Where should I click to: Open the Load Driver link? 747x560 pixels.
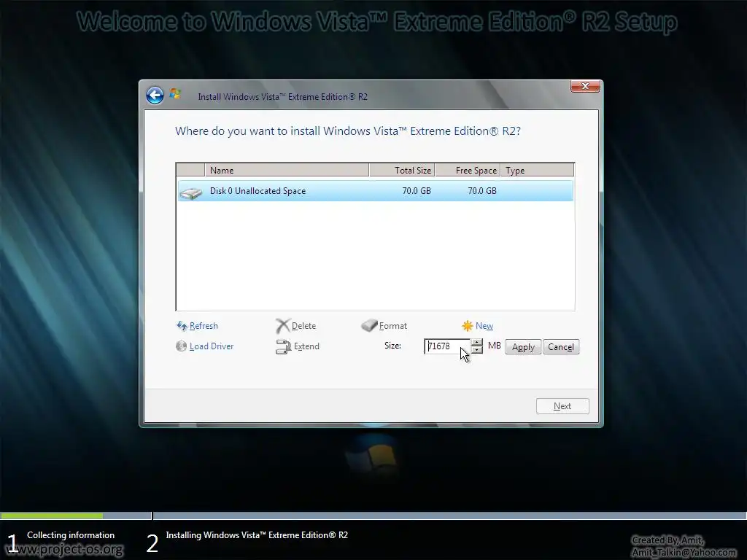(212, 346)
